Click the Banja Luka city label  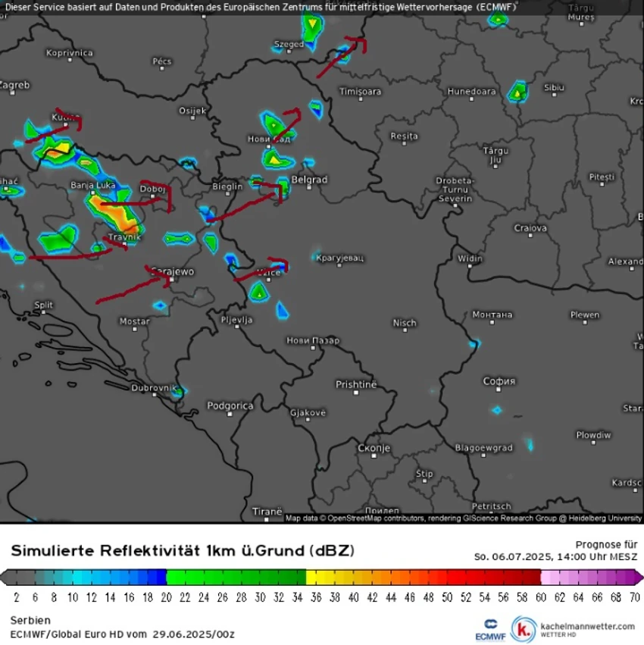tap(93, 185)
